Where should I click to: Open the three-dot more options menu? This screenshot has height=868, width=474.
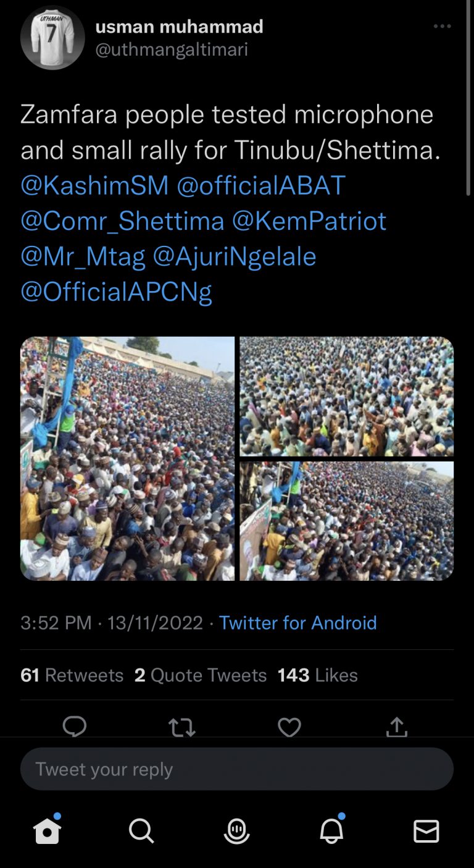click(442, 27)
